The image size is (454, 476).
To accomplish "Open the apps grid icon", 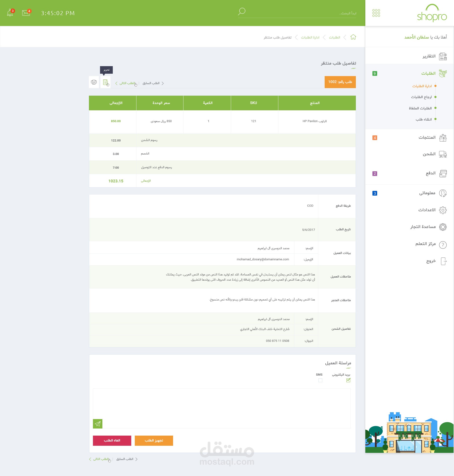I will (376, 13).
